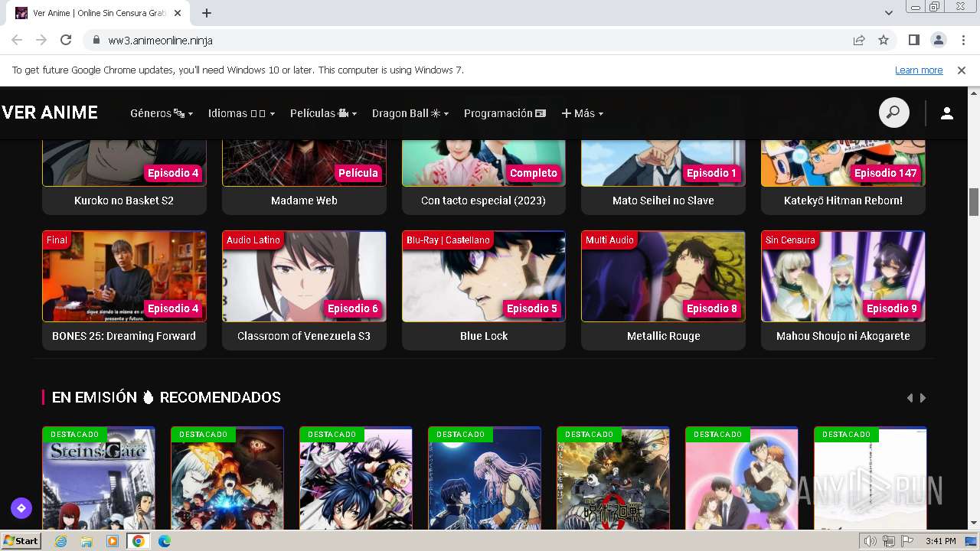Open the Action Center flag icon
The image size is (980, 551).
coord(907,541)
